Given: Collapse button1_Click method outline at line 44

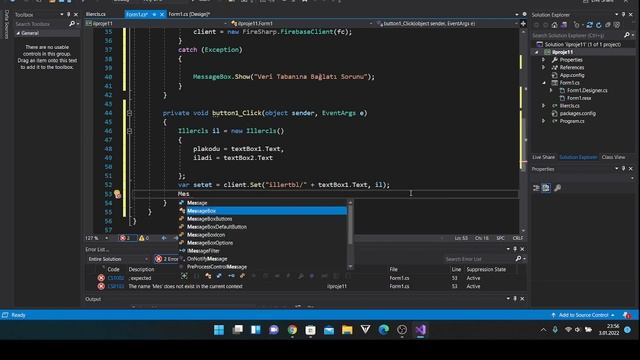Looking at the screenshot, I should tap(129, 113).
